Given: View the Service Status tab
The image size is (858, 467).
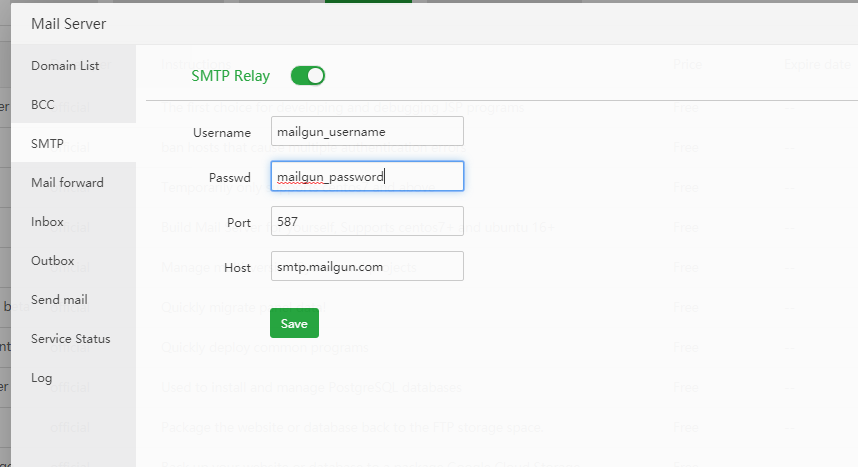Looking at the screenshot, I should 70,339.
